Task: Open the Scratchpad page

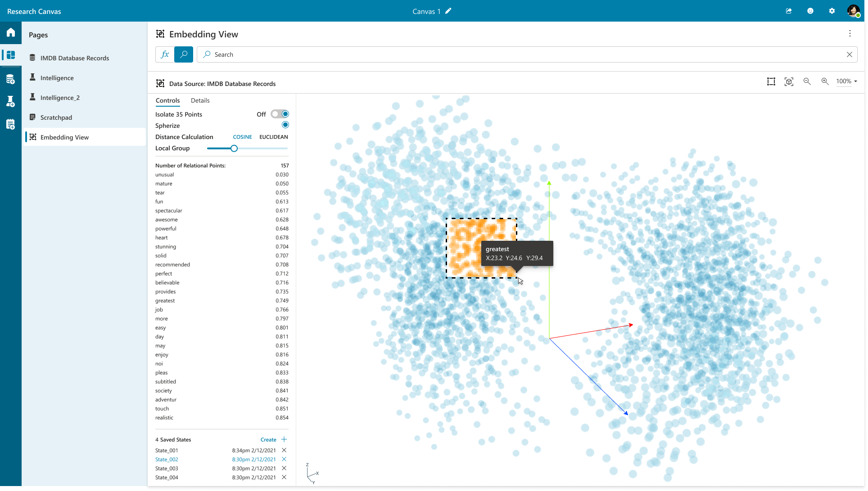Action: point(56,117)
